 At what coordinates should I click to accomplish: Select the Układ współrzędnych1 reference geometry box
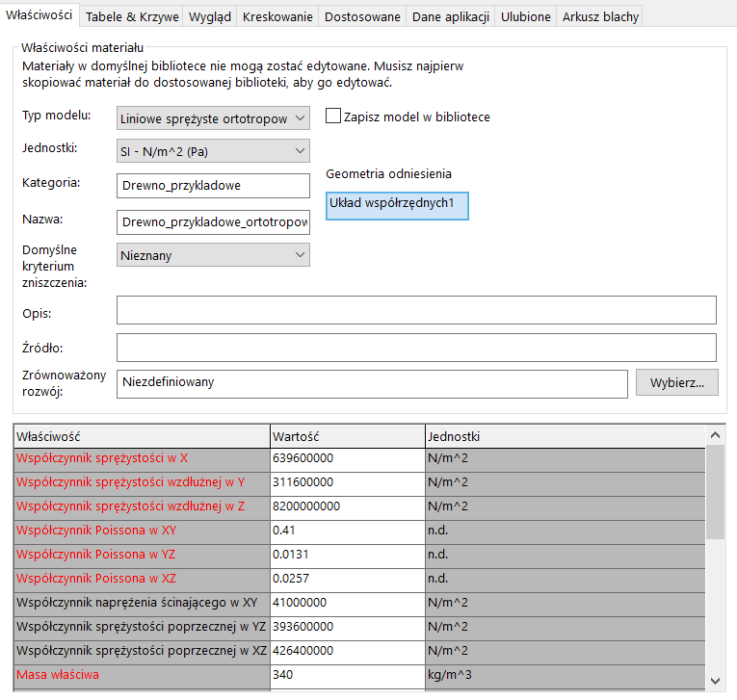pos(397,204)
